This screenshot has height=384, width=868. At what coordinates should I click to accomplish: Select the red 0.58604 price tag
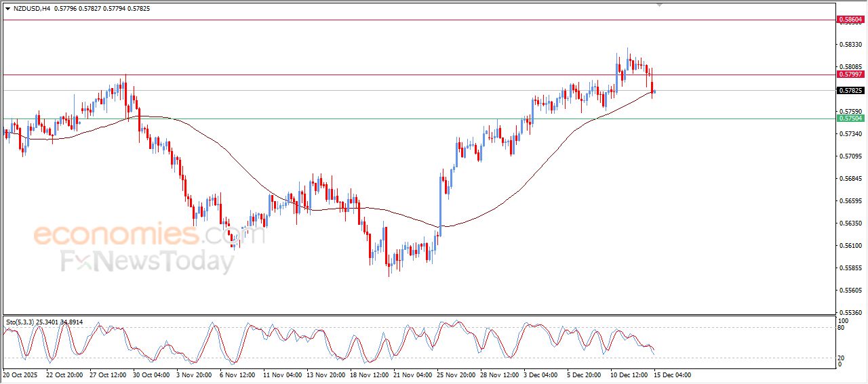(x=850, y=20)
